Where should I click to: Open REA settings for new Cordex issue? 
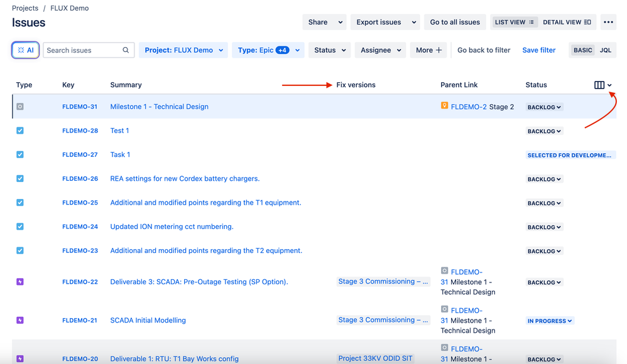(185, 179)
